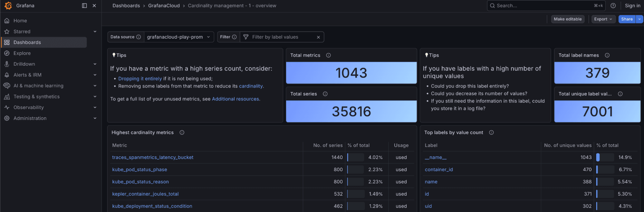The height and width of the screenshot is (212, 644).
Task: Open the Starred menu item
Action: (x=22, y=32)
